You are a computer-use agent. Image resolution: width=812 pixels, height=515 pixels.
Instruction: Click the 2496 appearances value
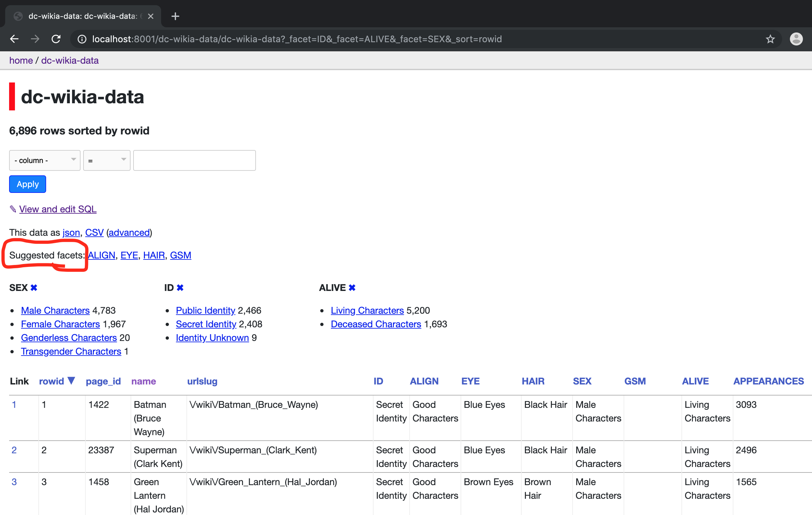pos(746,450)
